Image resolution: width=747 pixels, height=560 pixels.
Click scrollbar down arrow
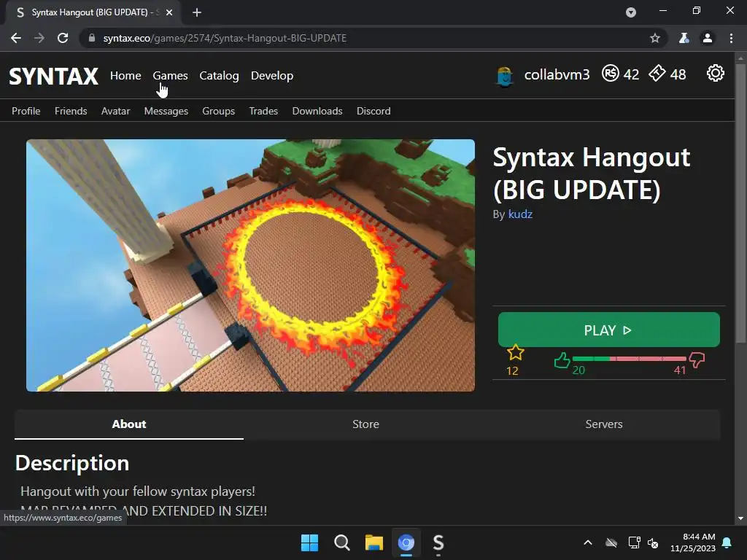point(740,518)
